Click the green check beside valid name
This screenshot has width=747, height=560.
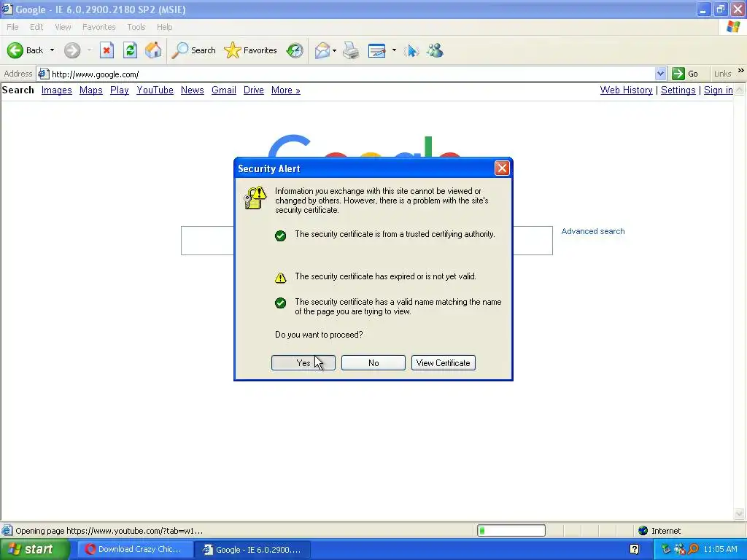pyautogui.click(x=281, y=303)
